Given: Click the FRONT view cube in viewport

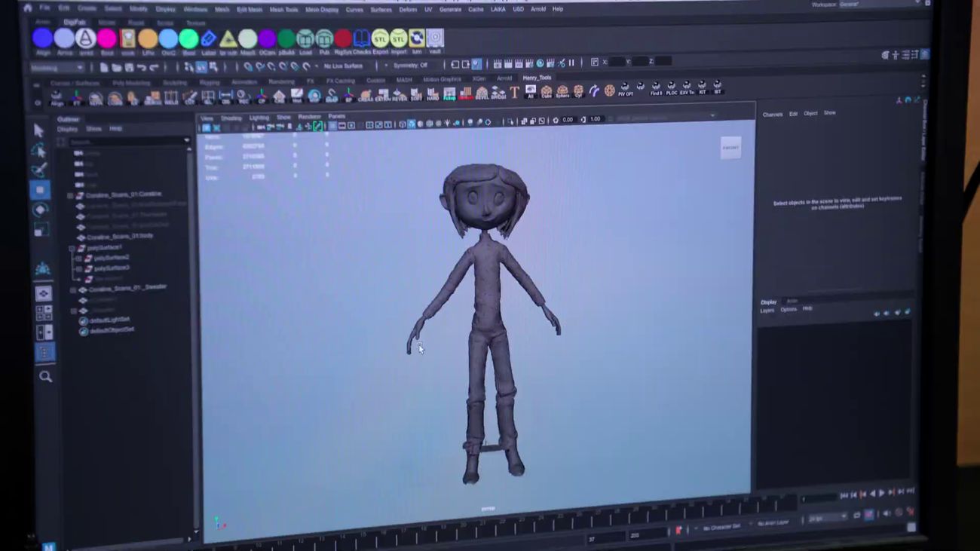Looking at the screenshot, I should coord(730,148).
